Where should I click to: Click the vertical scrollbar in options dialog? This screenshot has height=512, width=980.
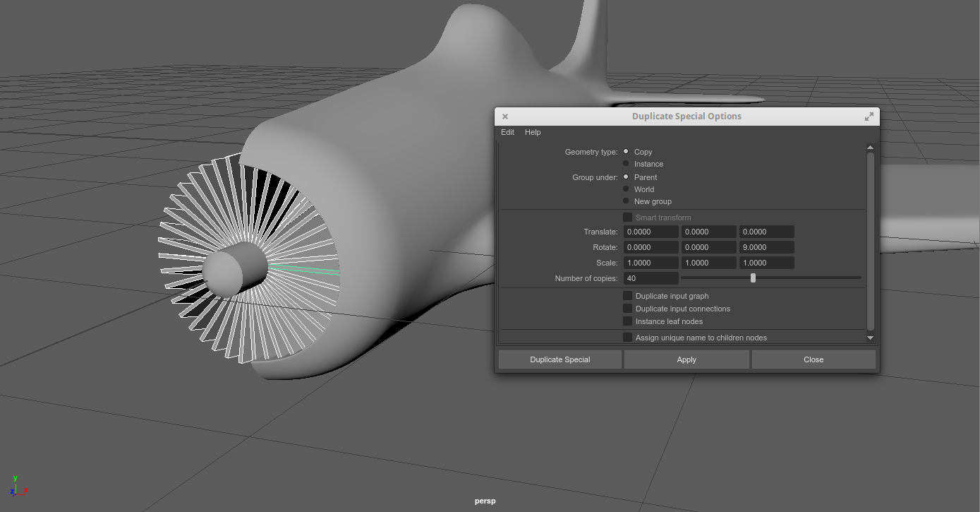tap(870, 240)
